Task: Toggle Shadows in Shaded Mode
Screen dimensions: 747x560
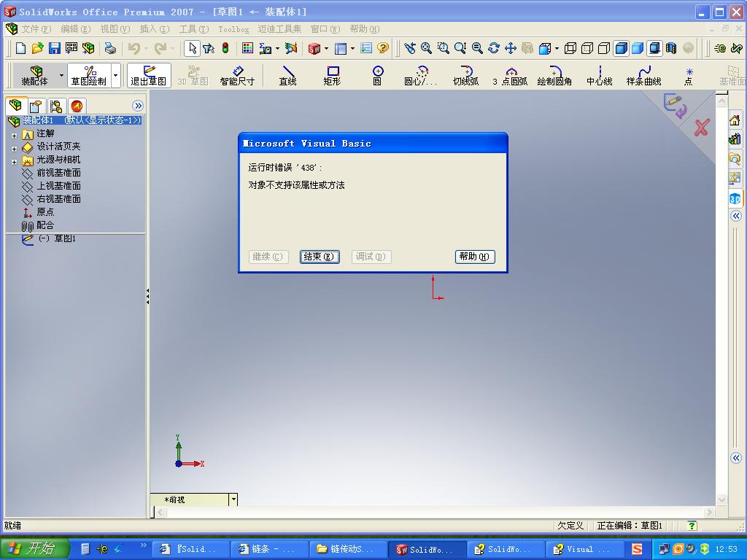Action: [x=654, y=48]
